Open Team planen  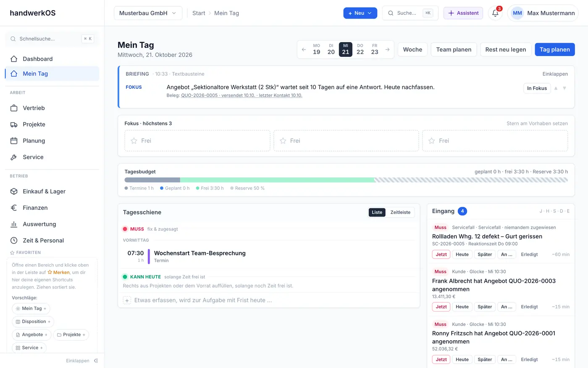[x=454, y=50]
